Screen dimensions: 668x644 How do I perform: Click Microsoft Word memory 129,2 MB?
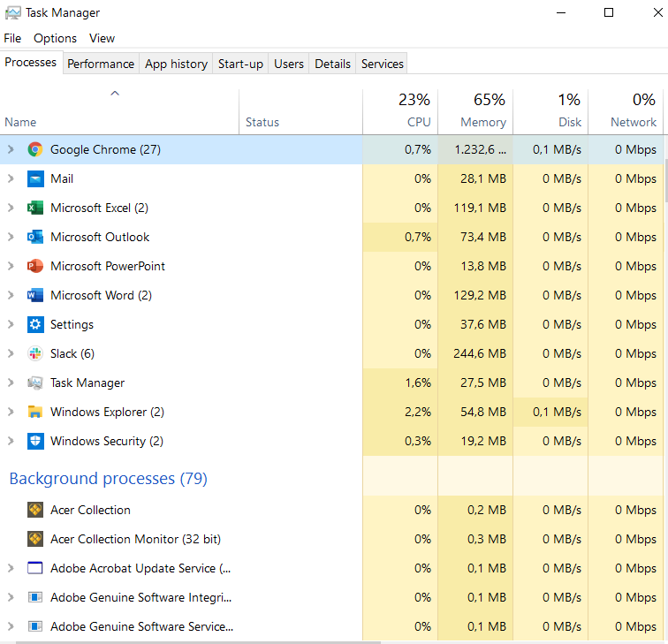pyautogui.click(x=480, y=295)
